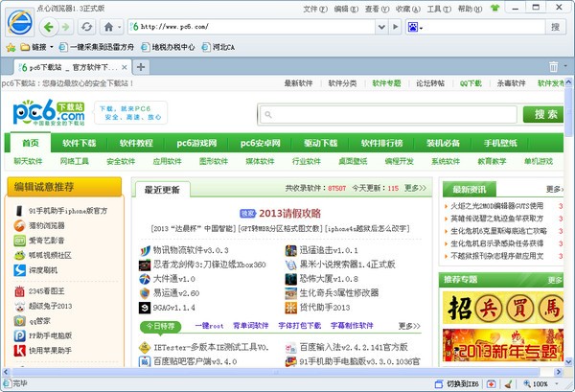
Task: Click the 猎豹浏览器 icon
Action: point(19,225)
